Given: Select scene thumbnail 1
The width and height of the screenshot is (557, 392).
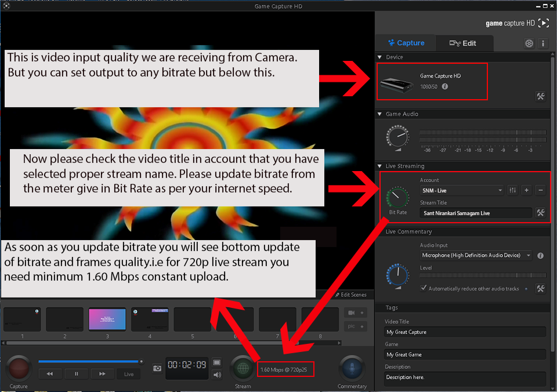Looking at the screenshot, I should [22, 319].
